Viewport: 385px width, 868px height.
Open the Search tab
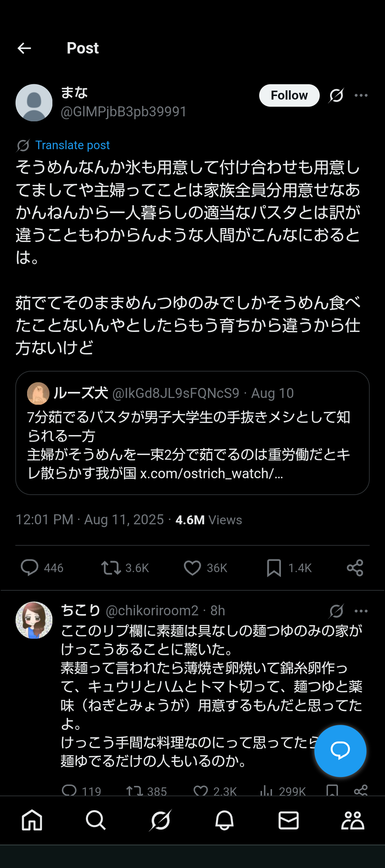[x=96, y=820]
